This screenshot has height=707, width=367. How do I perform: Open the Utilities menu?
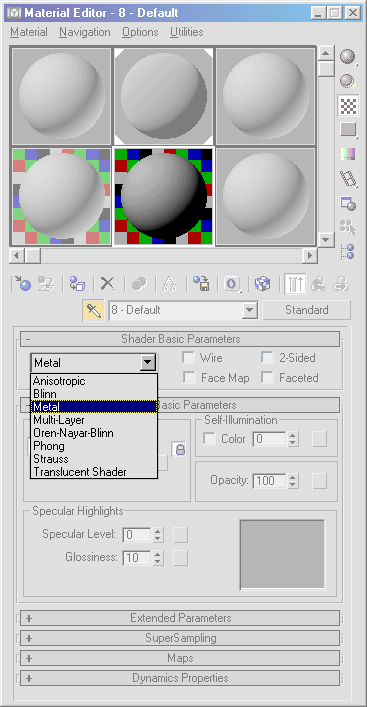coord(187,32)
